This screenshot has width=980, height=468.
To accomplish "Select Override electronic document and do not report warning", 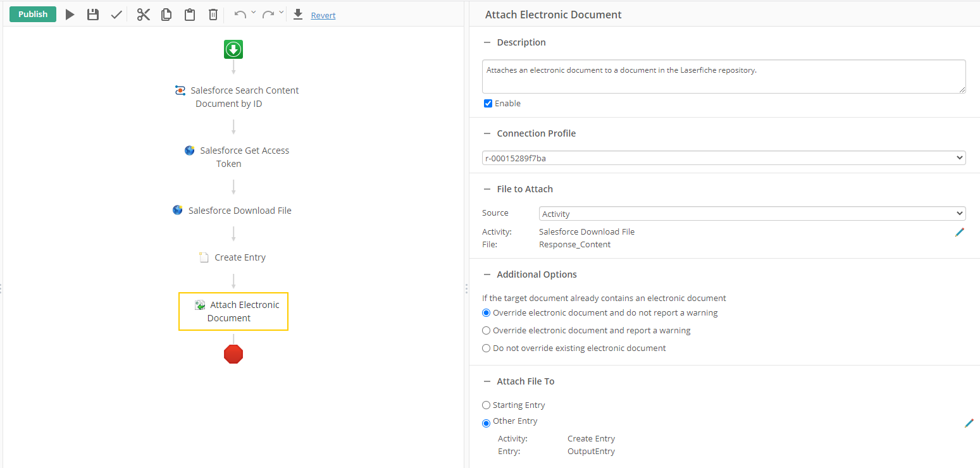I will click(486, 313).
